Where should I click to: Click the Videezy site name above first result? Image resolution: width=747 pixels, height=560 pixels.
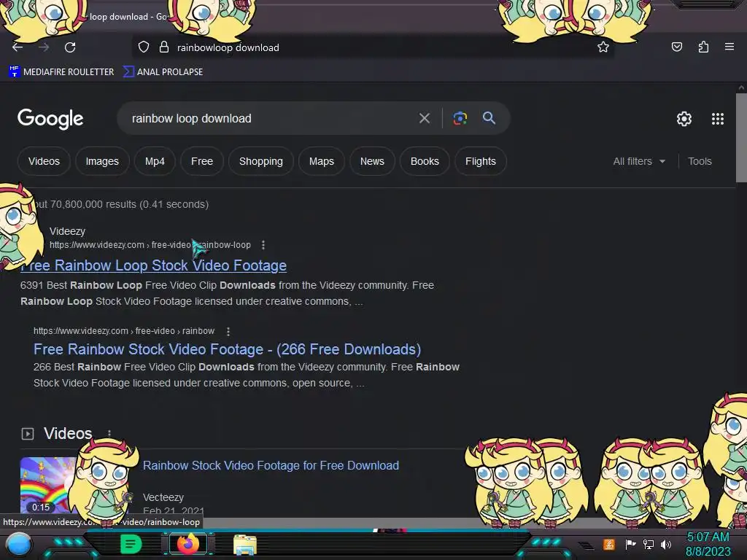click(67, 231)
